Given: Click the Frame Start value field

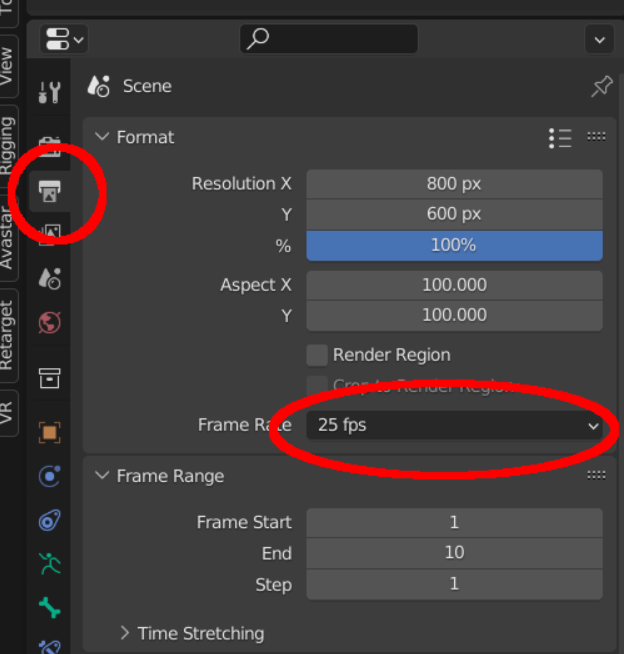Looking at the screenshot, I should tap(454, 522).
